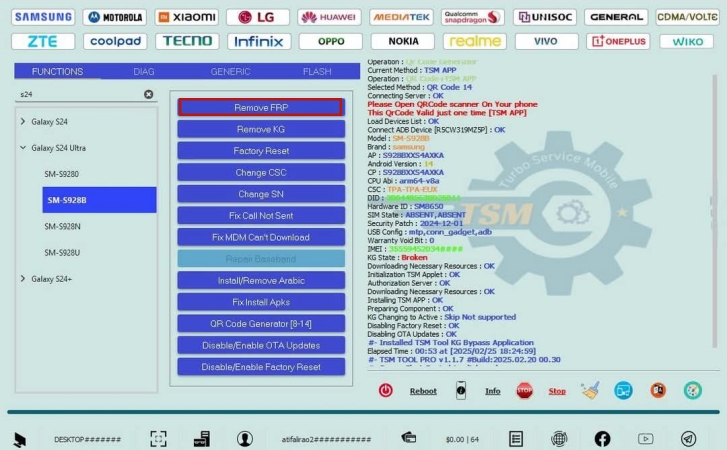Open the Telegram channel icon

coord(688,438)
